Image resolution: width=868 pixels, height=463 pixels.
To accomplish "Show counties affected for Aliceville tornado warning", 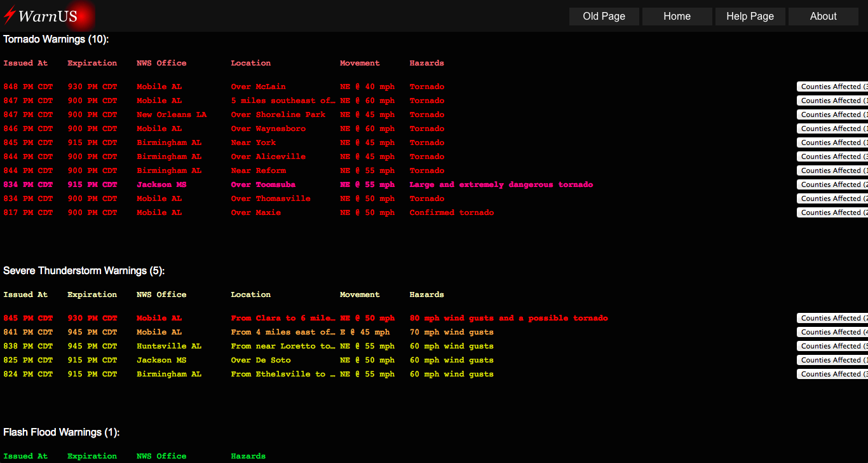I will [x=832, y=156].
